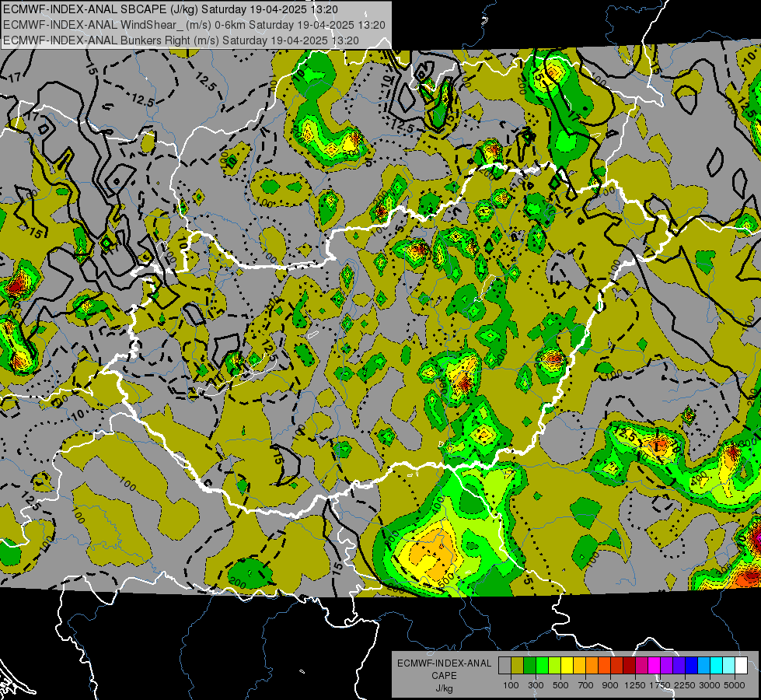Click the bright green legend swatch after 300
The width and height of the screenshot is (761, 700).
[542, 666]
